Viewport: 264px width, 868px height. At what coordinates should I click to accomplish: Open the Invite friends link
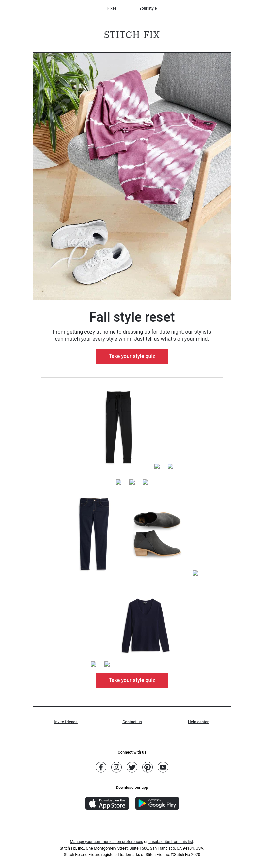pyautogui.click(x=66, y=722)
